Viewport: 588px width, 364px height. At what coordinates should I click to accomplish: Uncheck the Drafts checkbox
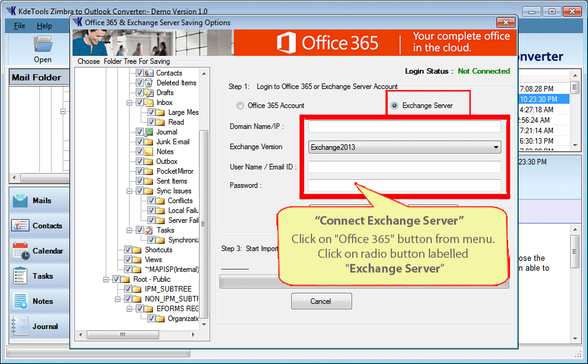coord(139,93)
